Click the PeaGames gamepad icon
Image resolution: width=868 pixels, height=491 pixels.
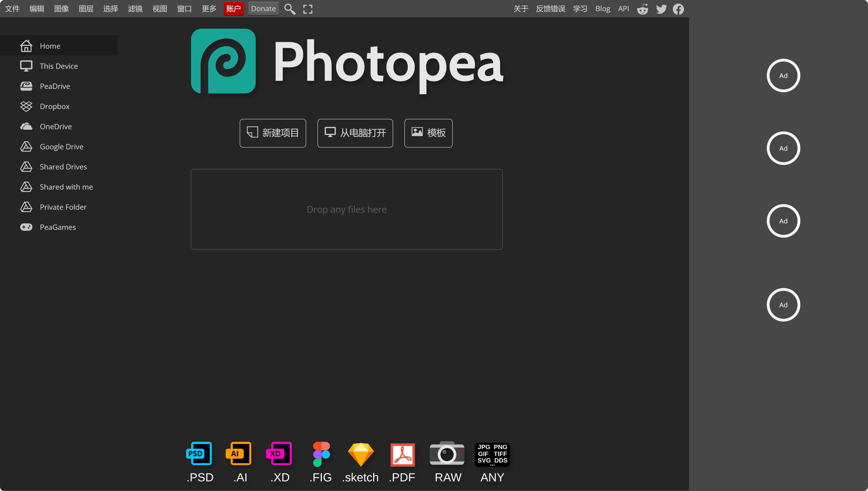26,227
